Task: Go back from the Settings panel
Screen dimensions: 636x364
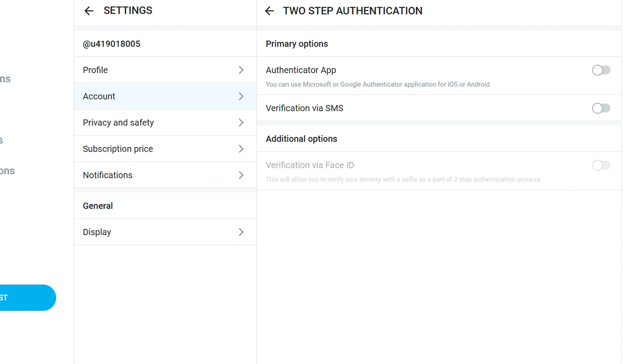Action: [89, 11]
